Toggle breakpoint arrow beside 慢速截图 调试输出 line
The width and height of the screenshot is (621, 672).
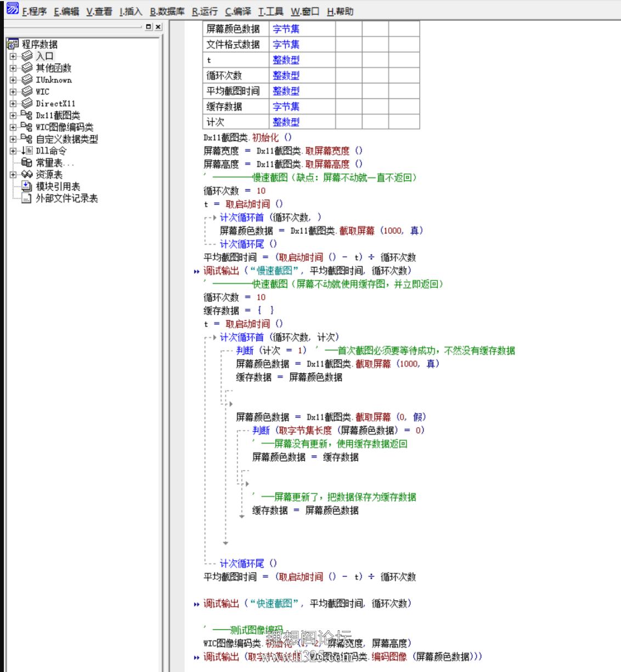[196, 271]
